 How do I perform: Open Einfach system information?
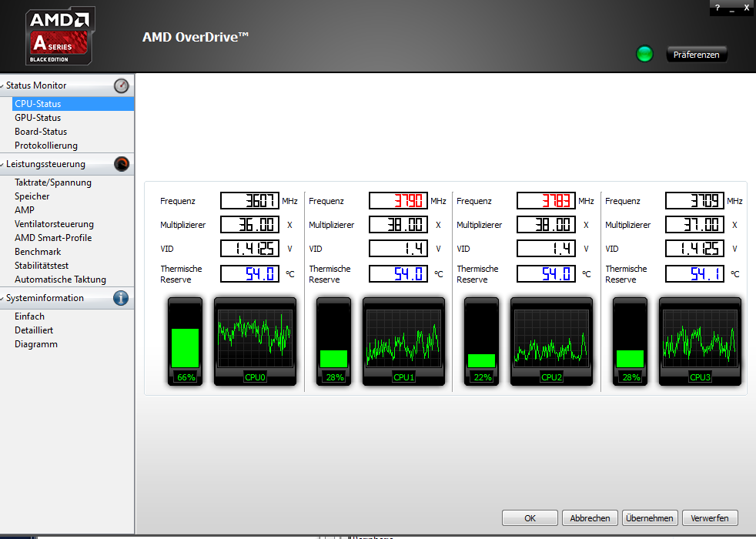(x=29, y=316)
